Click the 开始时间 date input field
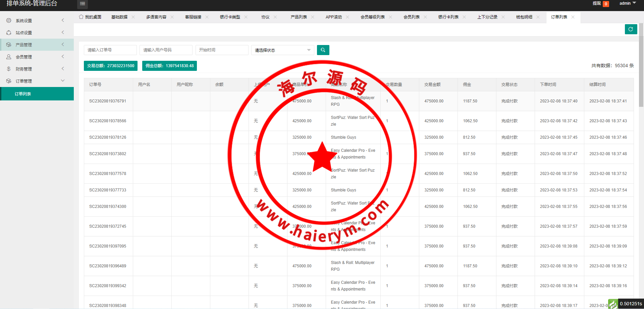 coord(222,50)
